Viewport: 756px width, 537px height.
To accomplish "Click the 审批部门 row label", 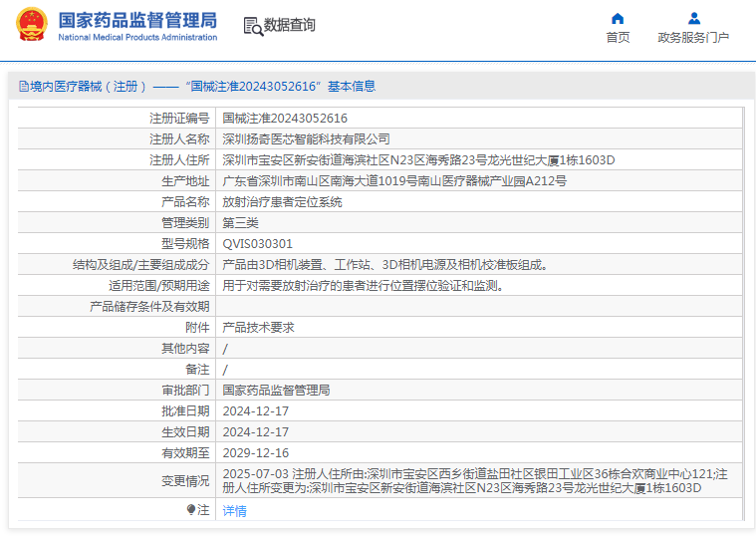I will (185, 391).
